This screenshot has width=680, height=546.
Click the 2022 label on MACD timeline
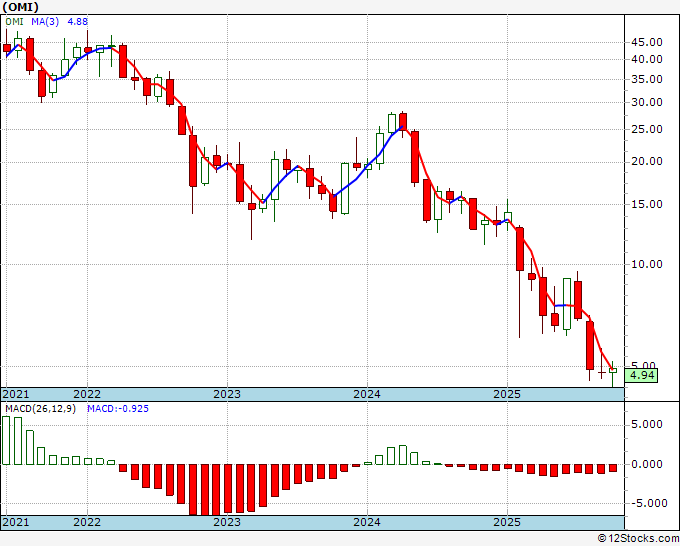pos(87,522)
